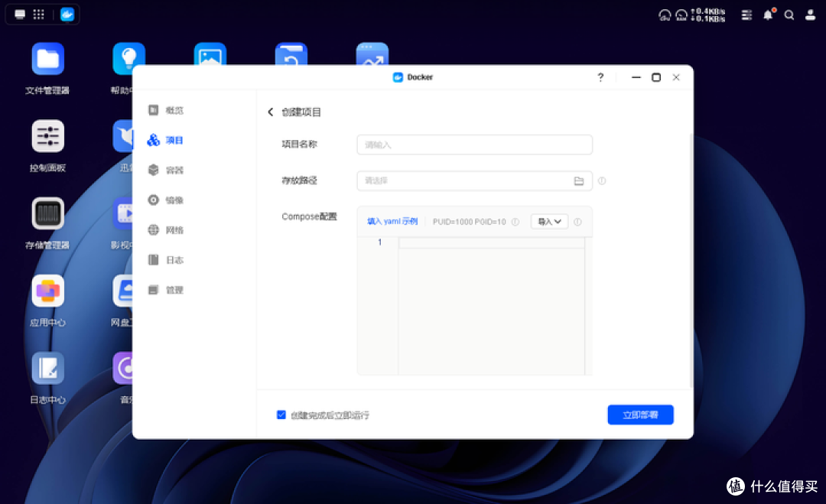Open the notifications bell icon
Image resolution: width=826 pixels, height=504 pixels.
coord(769,15)
